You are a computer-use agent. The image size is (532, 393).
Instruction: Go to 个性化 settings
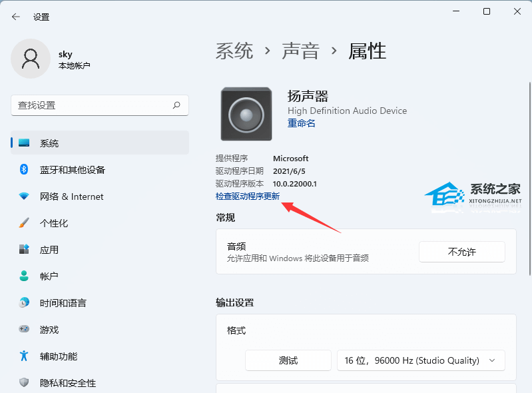(100, 222)
